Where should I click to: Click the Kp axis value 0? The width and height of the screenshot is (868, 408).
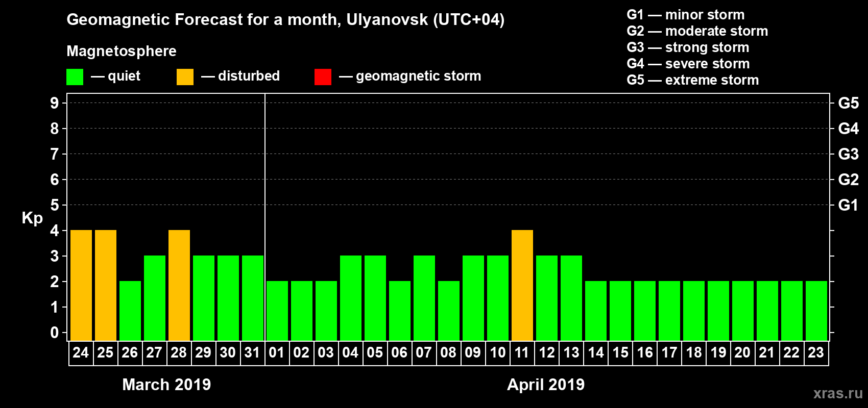[x=55, y=333]
